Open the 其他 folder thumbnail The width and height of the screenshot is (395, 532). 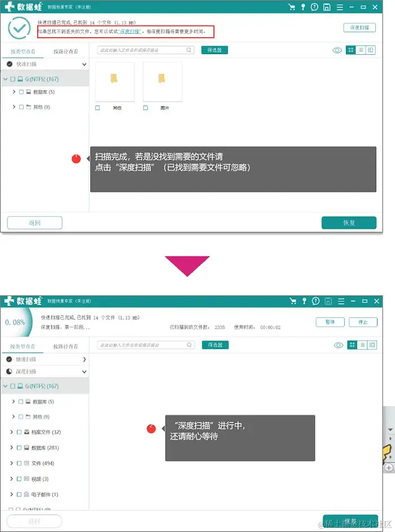click(x=115, y=81)
